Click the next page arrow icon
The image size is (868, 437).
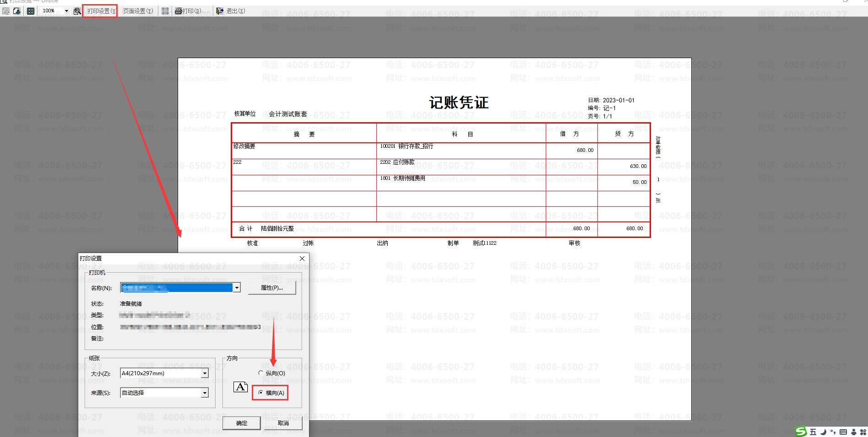(17, 11)
